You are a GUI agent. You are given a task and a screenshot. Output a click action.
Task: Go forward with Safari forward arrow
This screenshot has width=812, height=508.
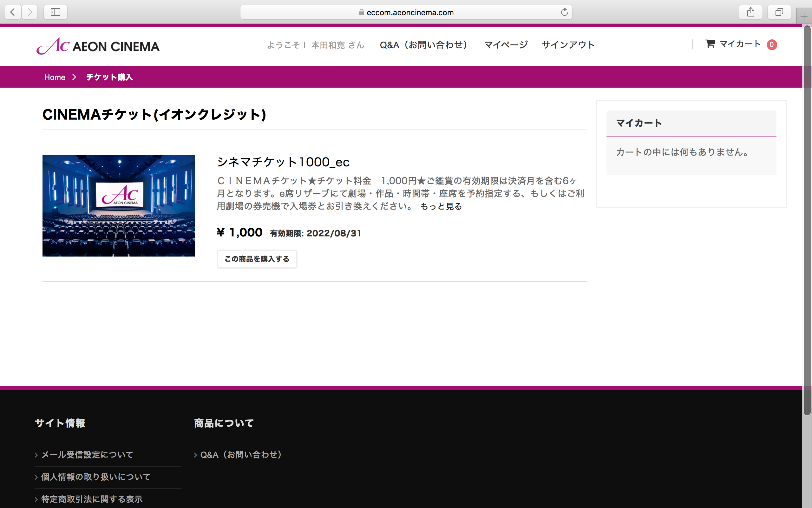(30, 12)
